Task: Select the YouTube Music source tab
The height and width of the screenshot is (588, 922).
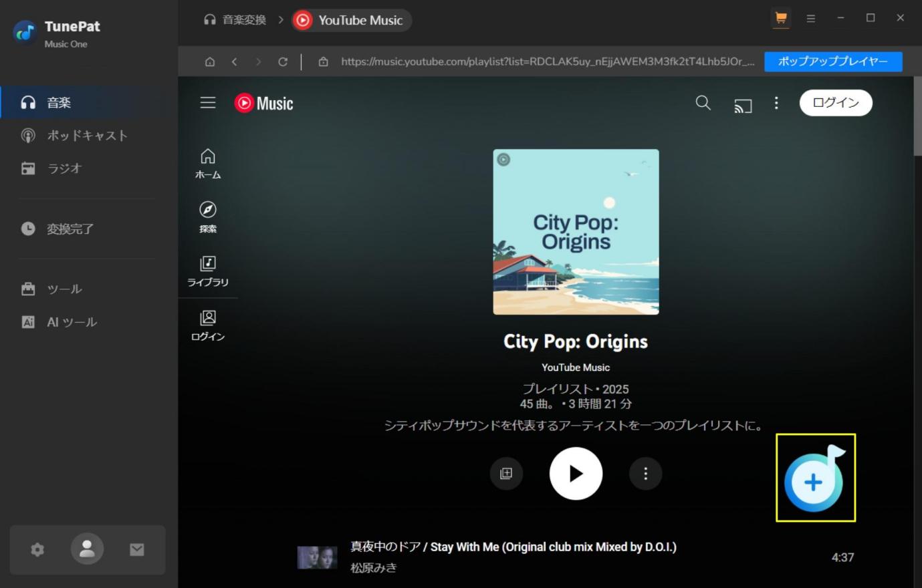Action: coord(352,20)
